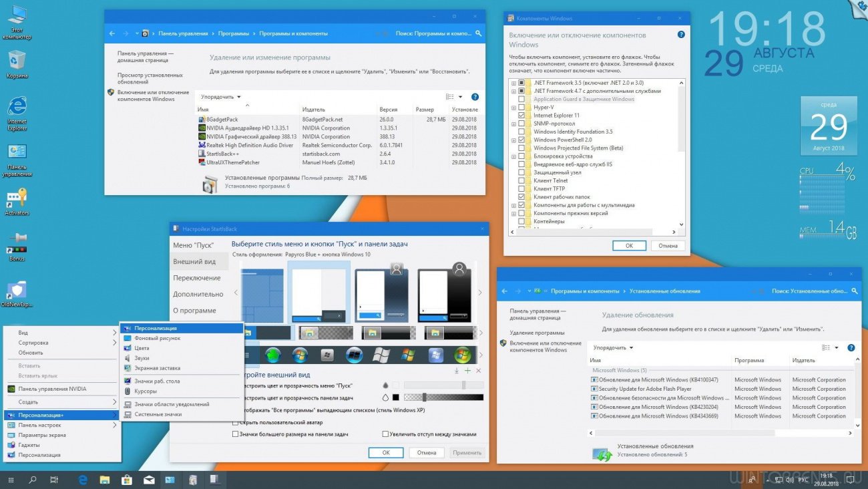Screen dimensions: 868x489
Task: Uncheck Клиент рабочих папок component
Action: (x=521, y=197)
